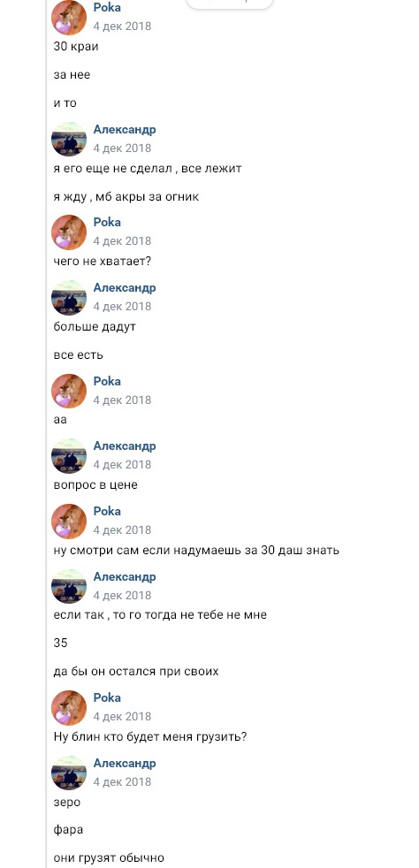Screen dimensions: 419x868
Task: Click Poka's avatar above "30 краи"
Action: pos(69,18)
